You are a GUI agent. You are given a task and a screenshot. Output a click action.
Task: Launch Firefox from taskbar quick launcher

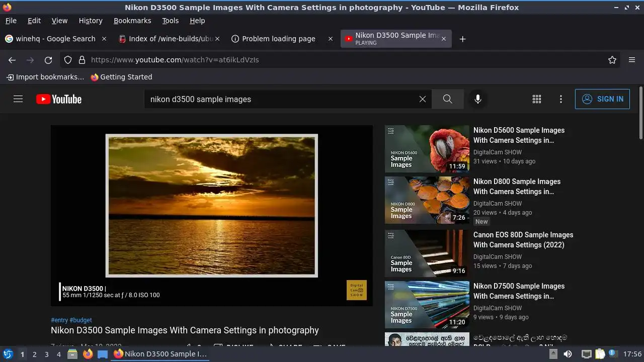pos(88,354)
